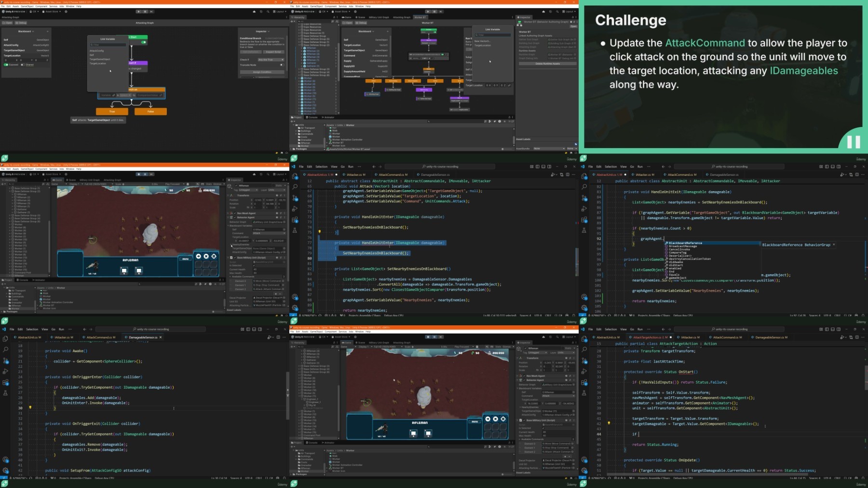868x488 pixels.
Task: Click the Filter field in the Link Variable popup
Action: click(x=108, y=45)
